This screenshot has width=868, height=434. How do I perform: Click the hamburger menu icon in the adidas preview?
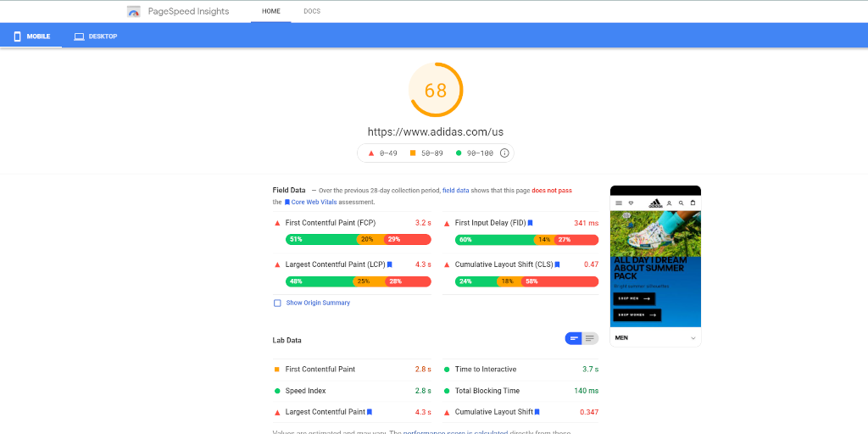click(619, 203)
